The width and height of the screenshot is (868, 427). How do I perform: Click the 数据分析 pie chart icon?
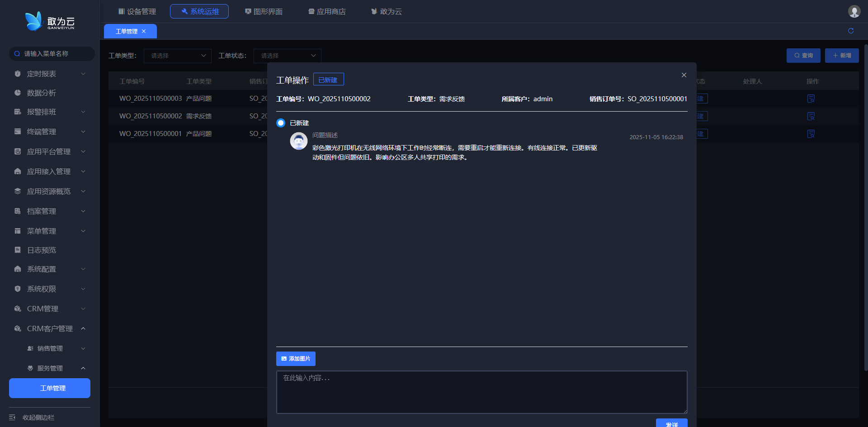(x=18, y=93)
